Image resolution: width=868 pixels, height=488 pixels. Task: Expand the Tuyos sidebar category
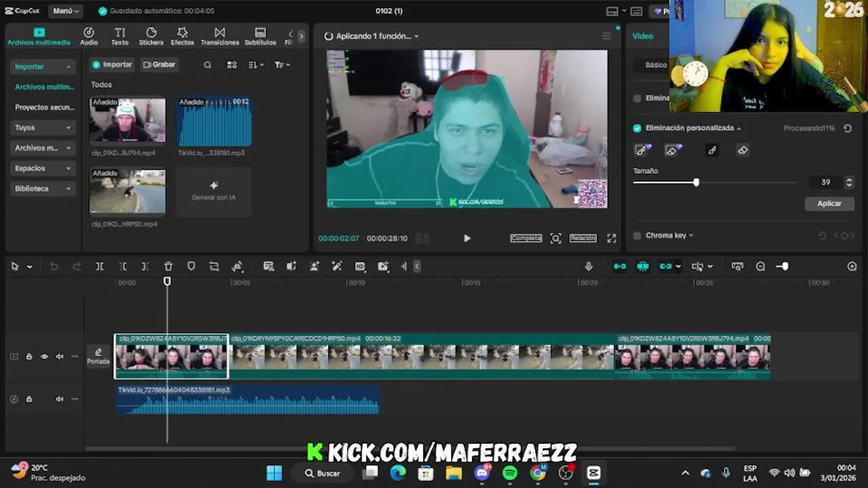(43, 127)
